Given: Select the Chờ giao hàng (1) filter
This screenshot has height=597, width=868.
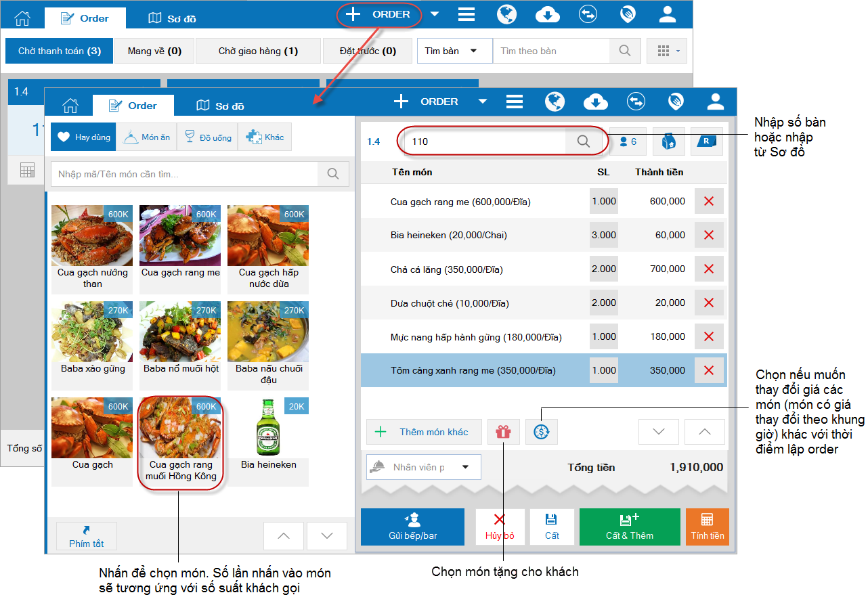Looking at the screenshot, I should [x=258, y=51].
